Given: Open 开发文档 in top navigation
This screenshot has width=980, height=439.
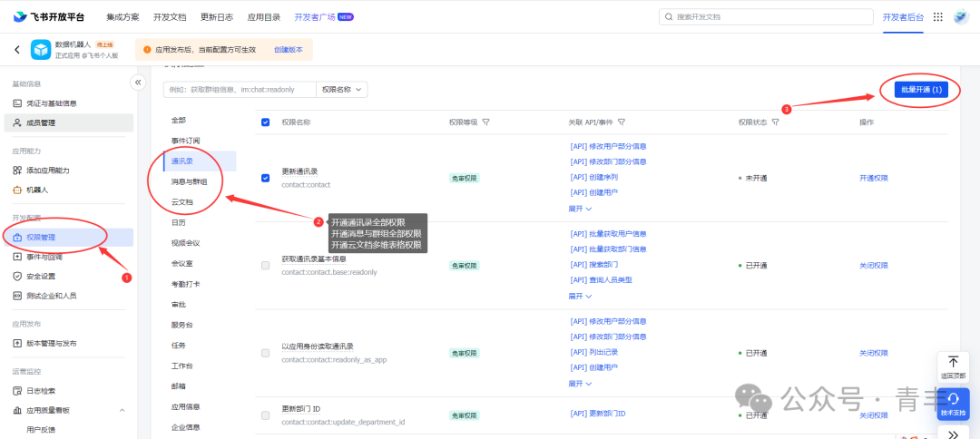Looking at the screenshot, I should tap(170, 17).
